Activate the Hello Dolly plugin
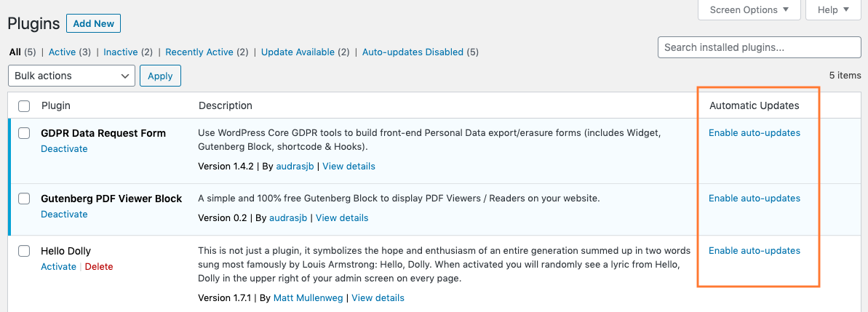This screenshot has width=868, height=312. [x=58, y=267]
